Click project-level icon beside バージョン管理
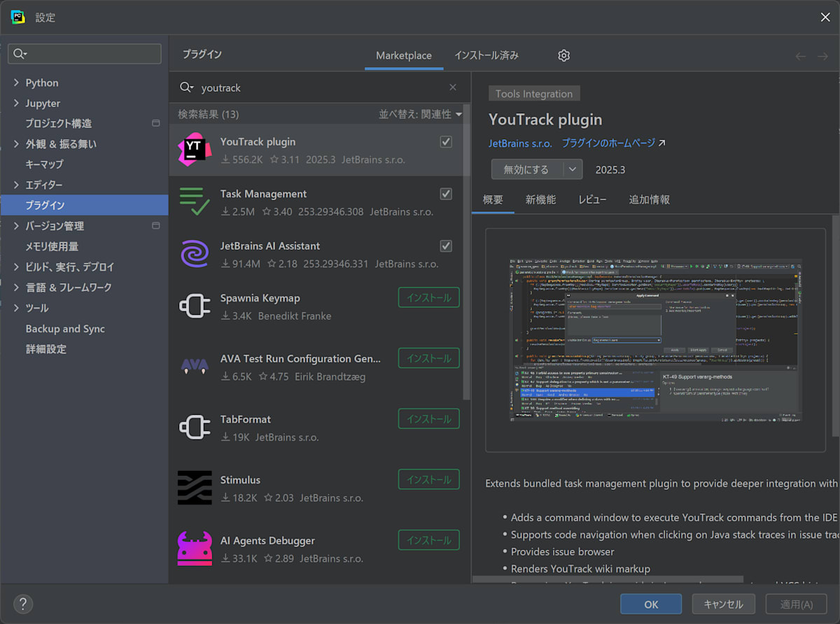This screenshot has width=840, height=624. tap(155, 225)
